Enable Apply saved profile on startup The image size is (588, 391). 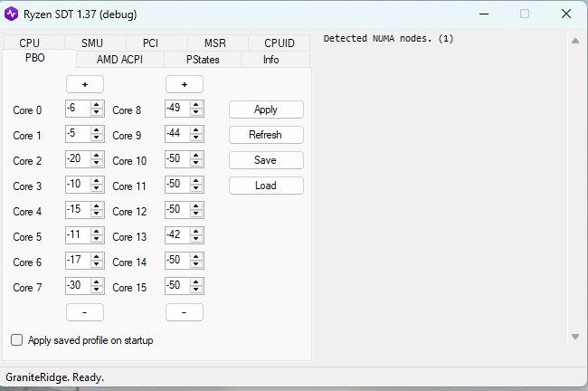click(x=17, y=340)
